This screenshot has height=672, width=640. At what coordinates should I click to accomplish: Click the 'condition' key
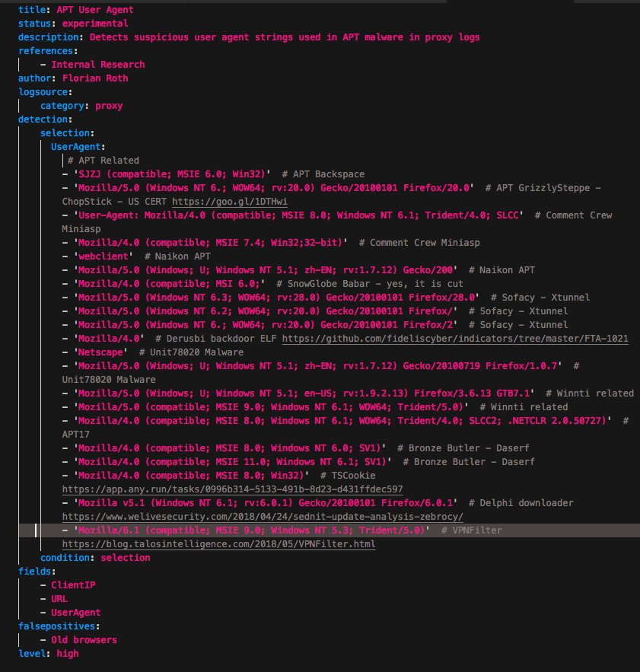pos(65,558)
